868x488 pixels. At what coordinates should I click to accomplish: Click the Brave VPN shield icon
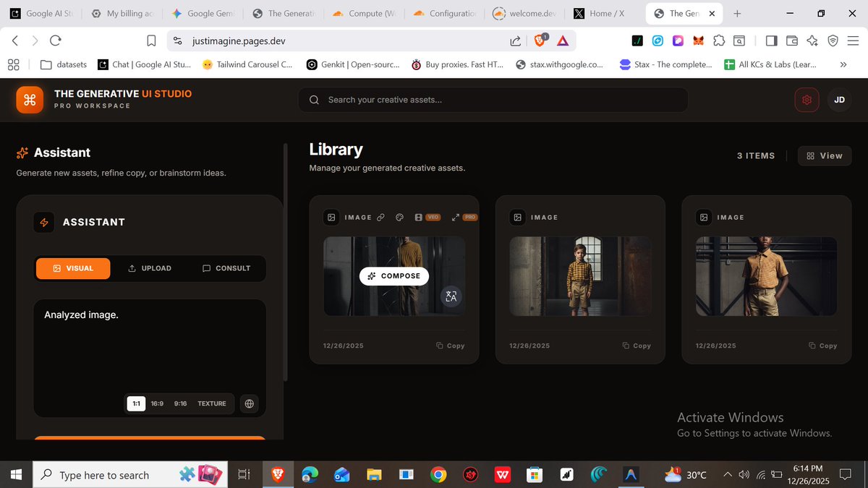click(x=833, y=41)
